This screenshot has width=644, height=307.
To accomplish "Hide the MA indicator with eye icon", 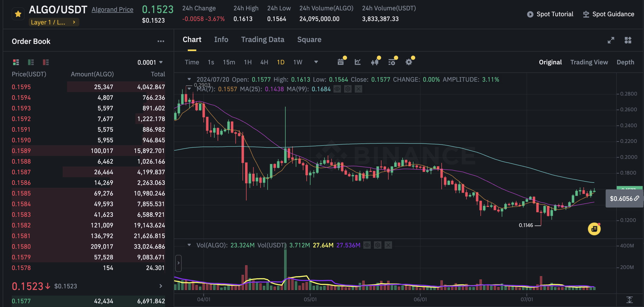I will (x=337, y=89).
